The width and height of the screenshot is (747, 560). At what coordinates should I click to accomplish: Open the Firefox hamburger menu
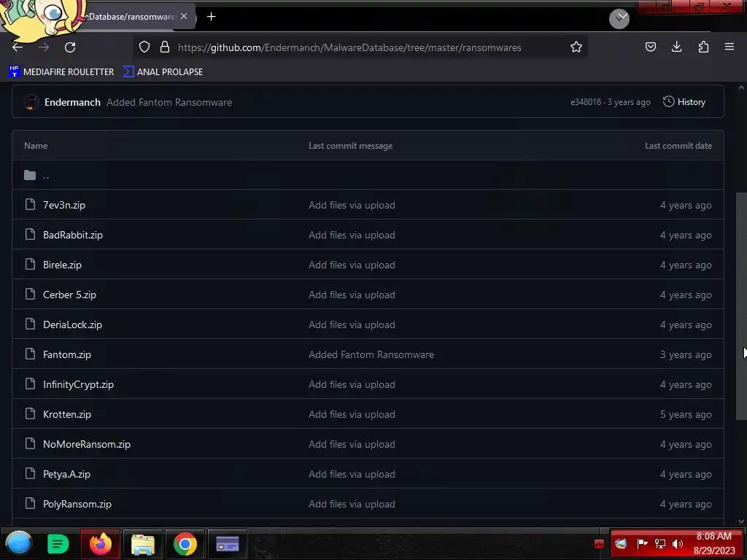pyautogui.click(x=729, y=47)
